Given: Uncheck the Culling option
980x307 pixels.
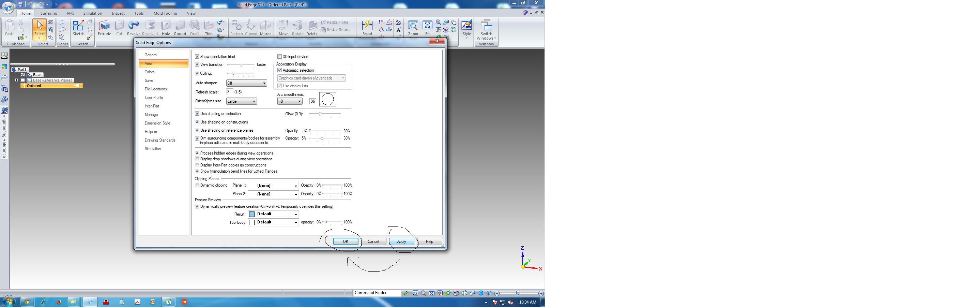Looking at the screenshot, I should [x=197, y=73].
